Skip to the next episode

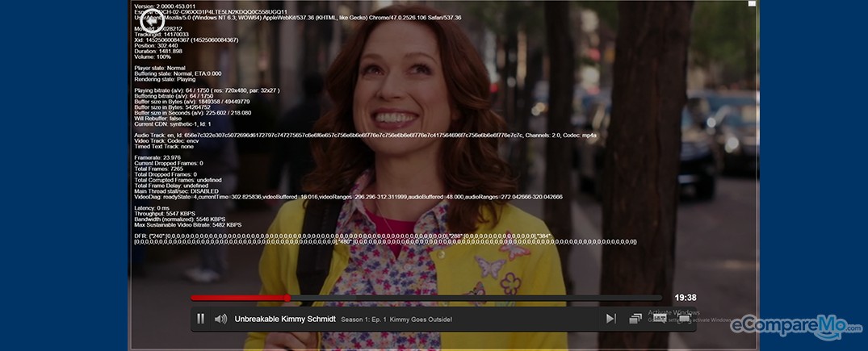click(610, 319)
